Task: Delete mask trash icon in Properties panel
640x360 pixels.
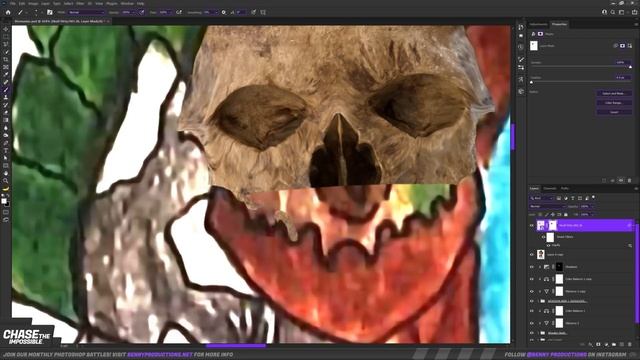Action: (x=629, y=180)
